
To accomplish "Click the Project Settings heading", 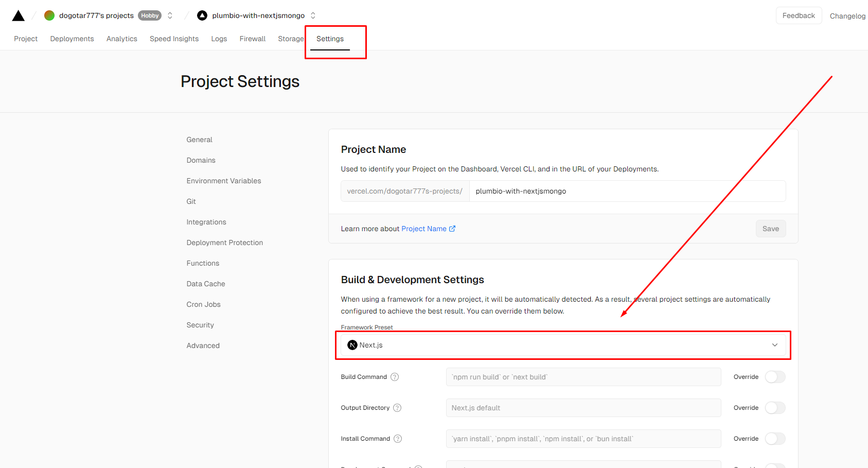I will tap(240, 81).
